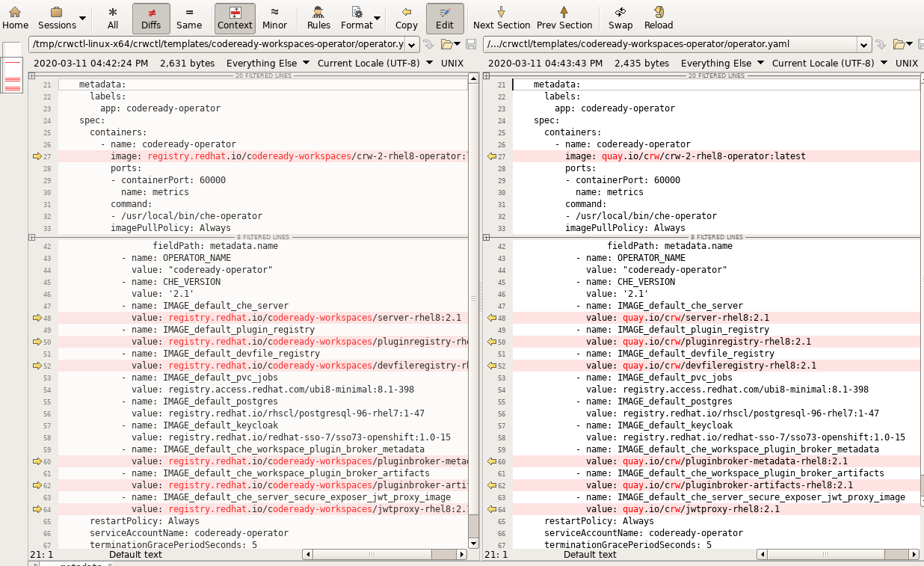This screenshot has width=924, height=566.
Task: Expand the right file path history dropdown
Action: click(865, 44)
